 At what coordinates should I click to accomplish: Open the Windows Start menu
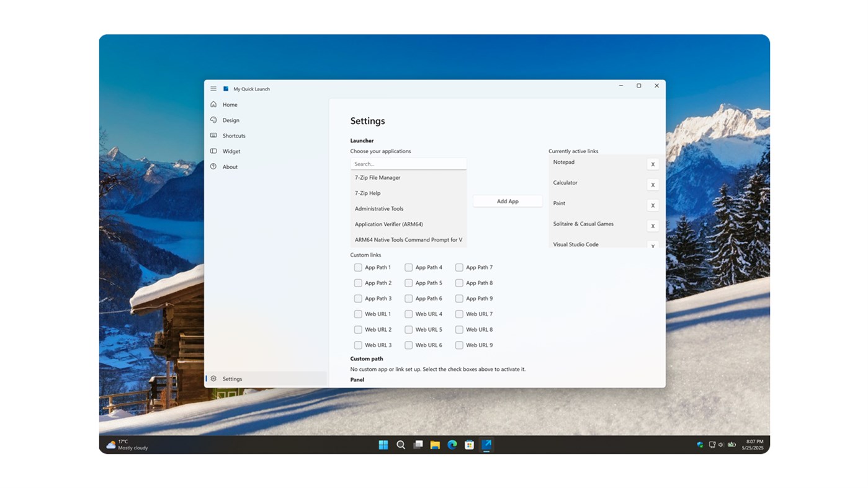pos(383,445)
